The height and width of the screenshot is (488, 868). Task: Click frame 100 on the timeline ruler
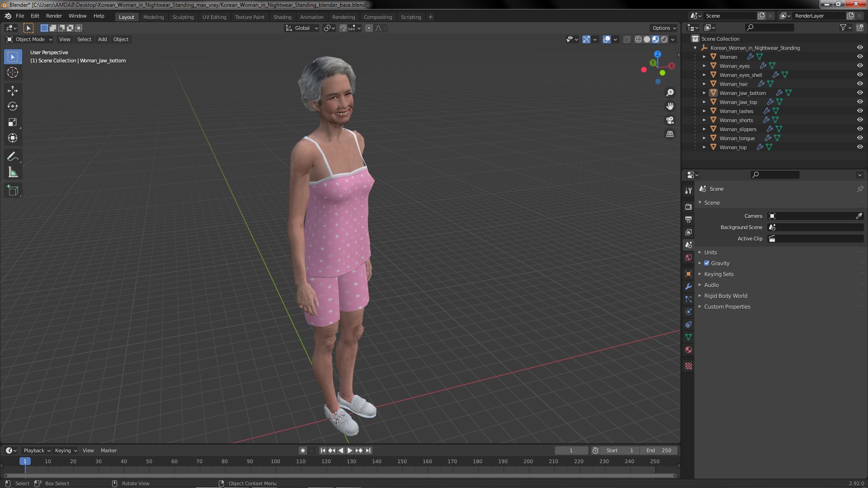tap(275, 461)
